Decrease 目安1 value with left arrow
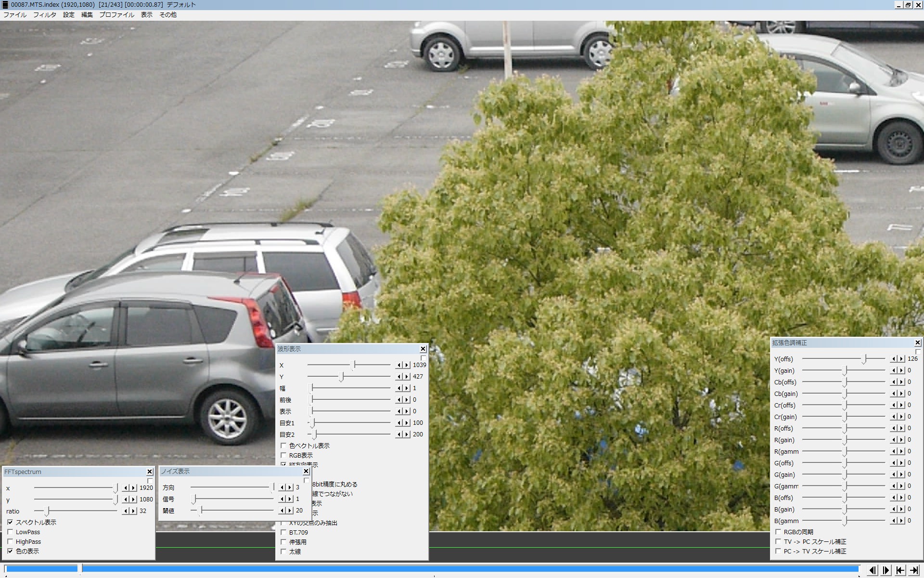 [399, 423]
